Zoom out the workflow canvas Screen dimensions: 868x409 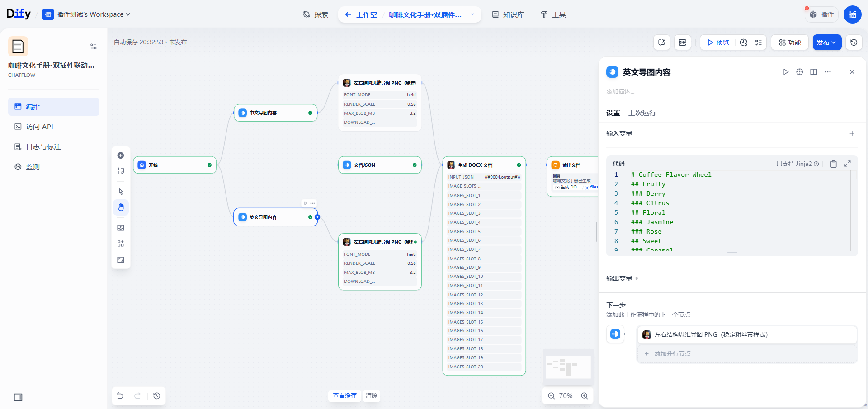click(552, 396)
